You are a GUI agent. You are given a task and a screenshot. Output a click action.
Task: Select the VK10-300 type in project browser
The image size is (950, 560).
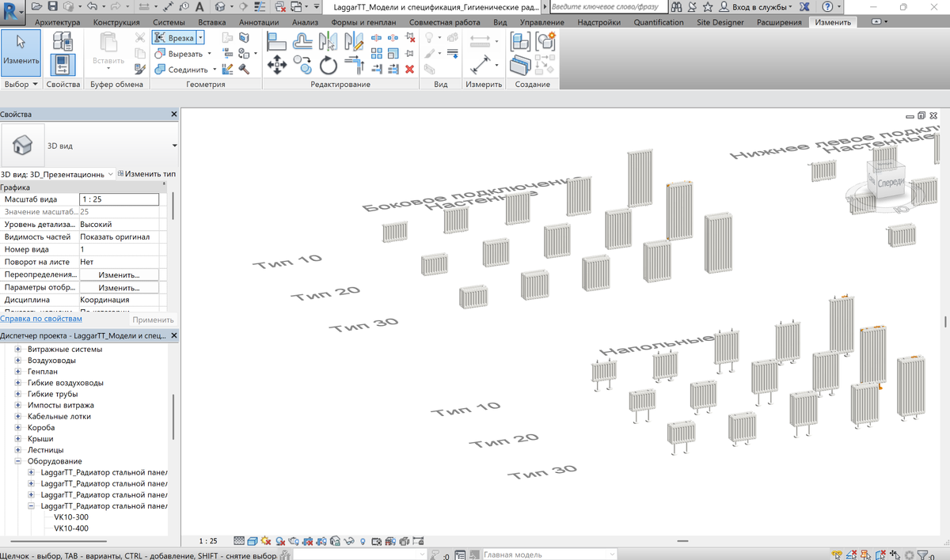click(71, 517)
